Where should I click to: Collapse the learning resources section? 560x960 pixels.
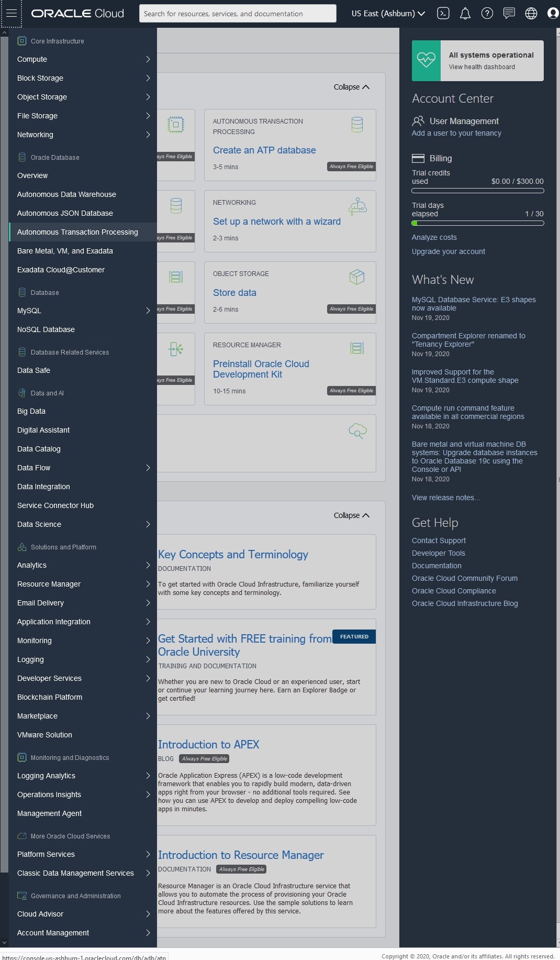pyautogui.click(x=352, y=515)
